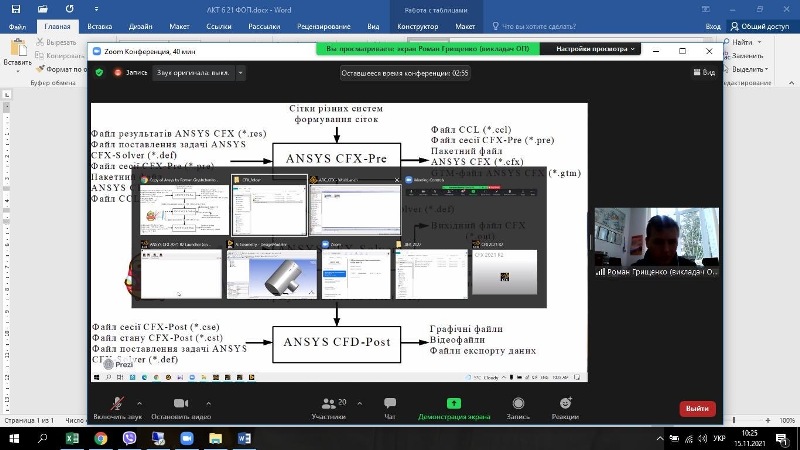Image resolution: width=800 pixels, height=450 pixels.
Task: Click the Open folder icon in Word quick access
Action: point(42,9)
